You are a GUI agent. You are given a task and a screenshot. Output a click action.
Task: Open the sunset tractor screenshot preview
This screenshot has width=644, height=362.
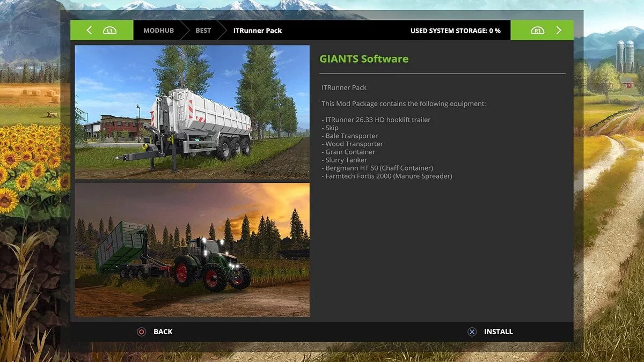193,249
